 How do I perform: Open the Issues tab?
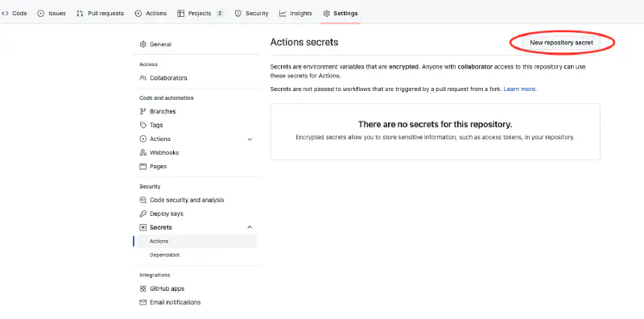coord(52,13)
